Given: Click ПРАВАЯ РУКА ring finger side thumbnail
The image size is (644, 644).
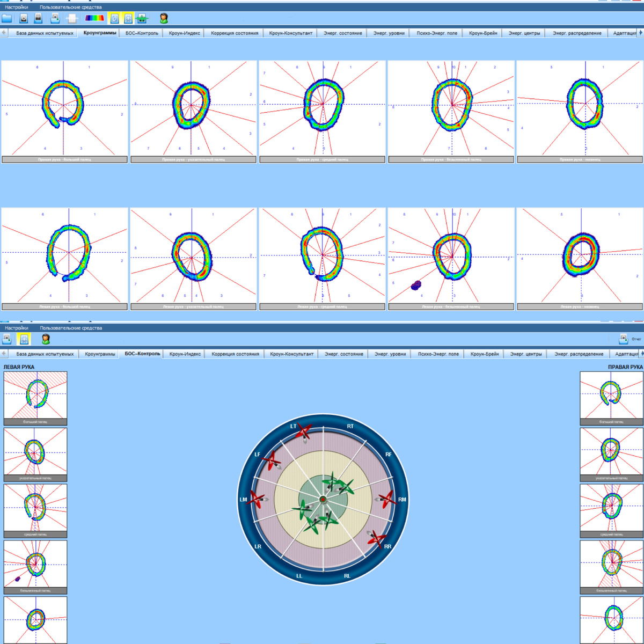Looking at the screenshot, I should (611, 567).
